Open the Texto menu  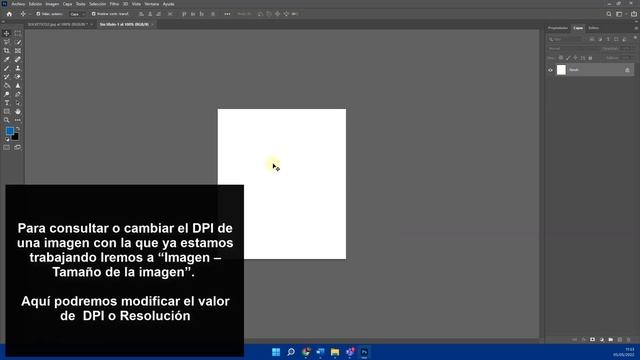click(81, 4)
